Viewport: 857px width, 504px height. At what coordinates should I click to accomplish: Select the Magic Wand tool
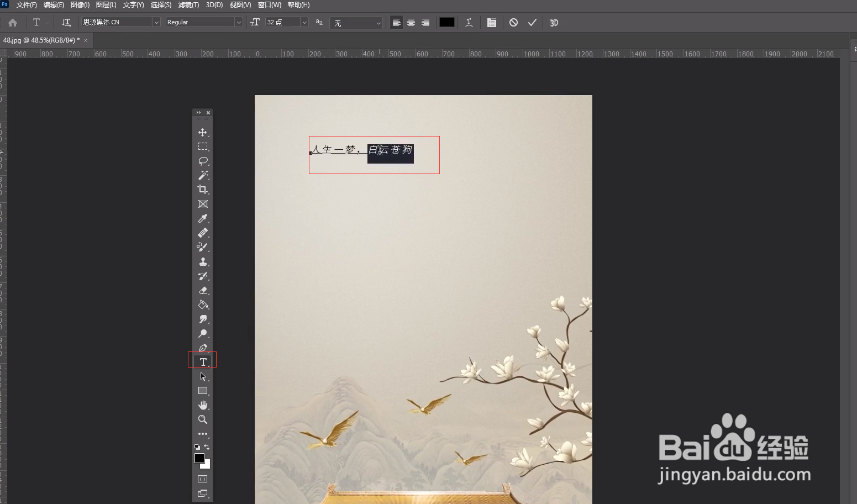[x=203, y=175]
